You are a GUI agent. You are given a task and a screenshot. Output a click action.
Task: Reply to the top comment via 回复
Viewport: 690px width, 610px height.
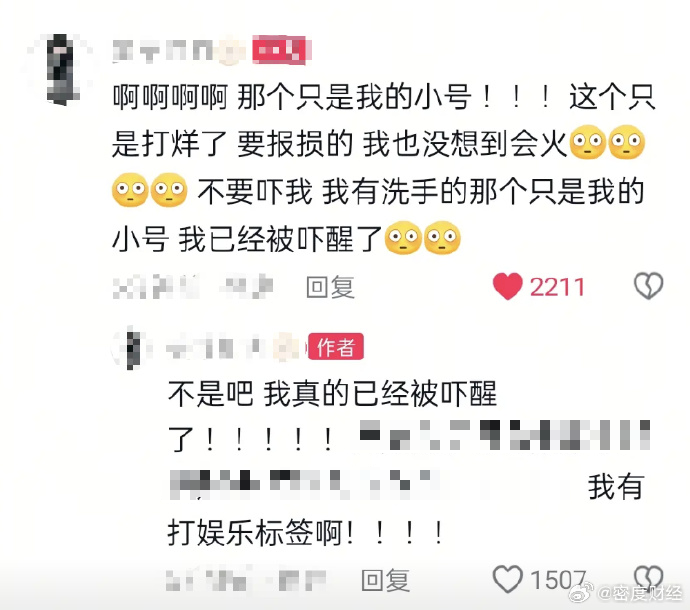[330, 287]
